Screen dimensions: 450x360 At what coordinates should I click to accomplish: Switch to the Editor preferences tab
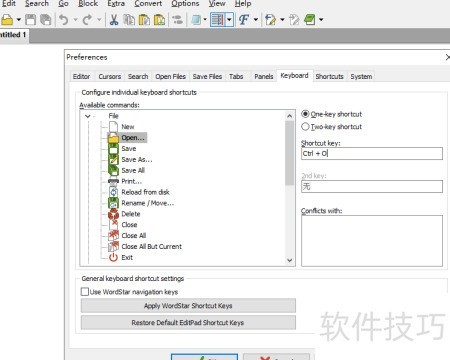tap(81, 77)
